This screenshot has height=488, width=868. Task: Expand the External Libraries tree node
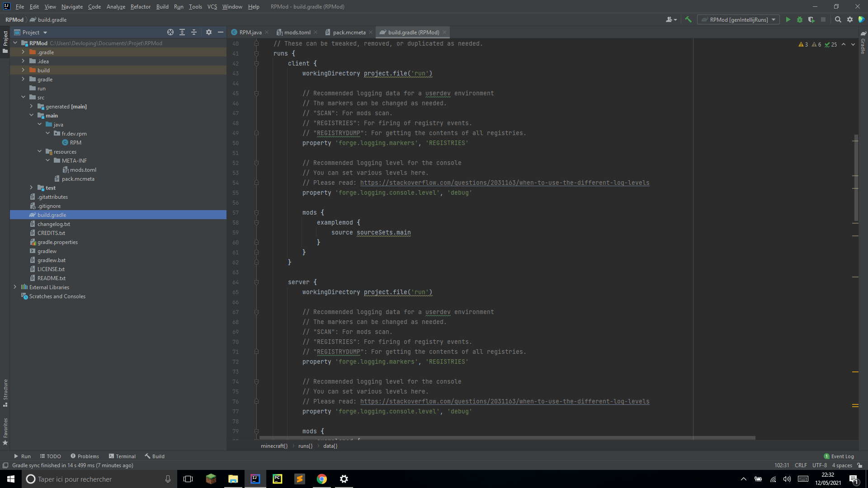pos(15,287)
